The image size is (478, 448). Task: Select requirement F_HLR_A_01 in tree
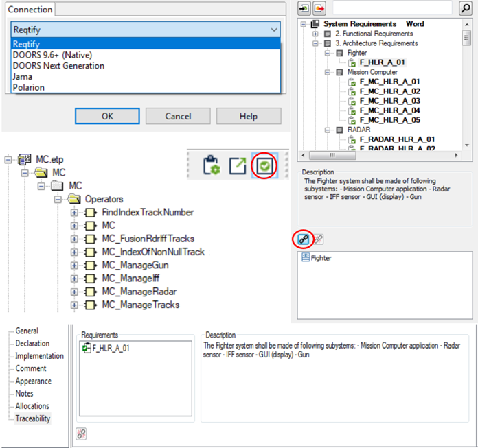382,62
